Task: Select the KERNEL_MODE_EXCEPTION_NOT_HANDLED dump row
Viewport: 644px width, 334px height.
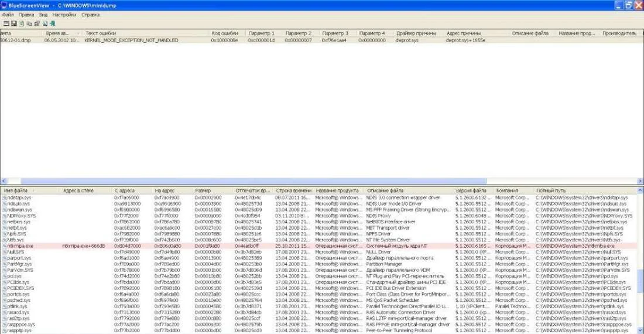Action: tap(321, 40)
